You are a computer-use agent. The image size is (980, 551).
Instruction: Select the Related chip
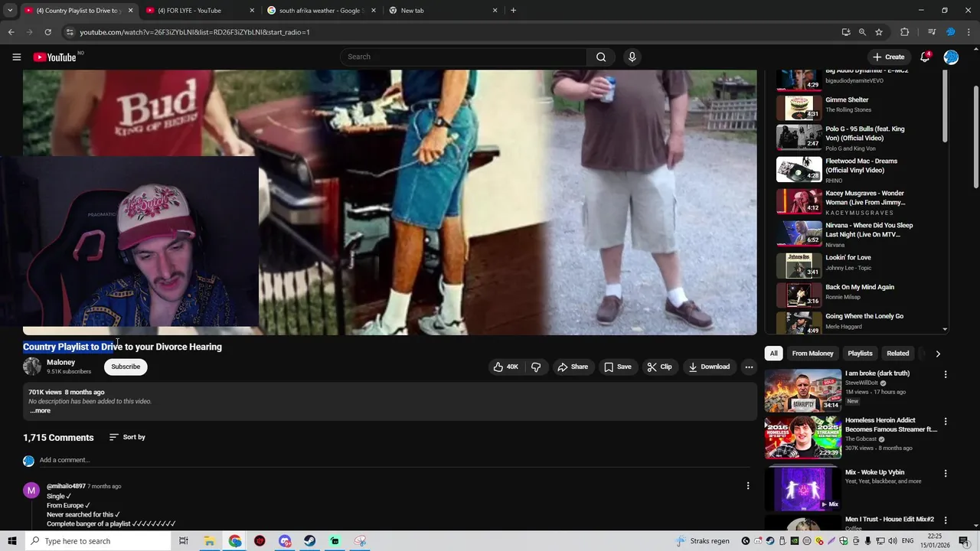click(897, 354)
